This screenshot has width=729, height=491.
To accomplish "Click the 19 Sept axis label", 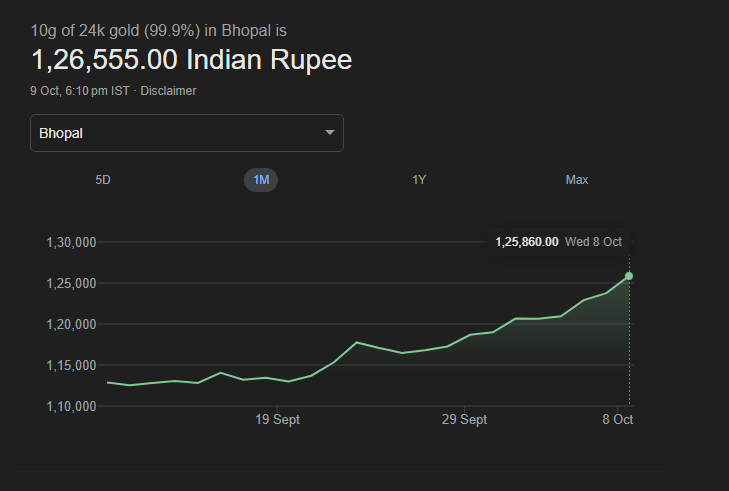I will pyautogui.click(x=277, y=420).
